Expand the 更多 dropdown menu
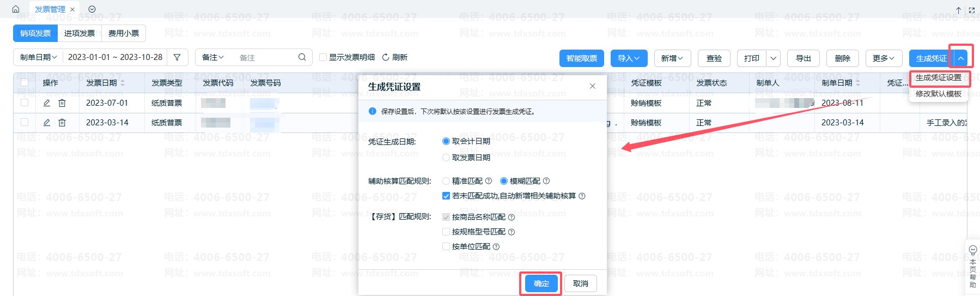The width and height of the screenshot is (980, 296). coord(883,58)
